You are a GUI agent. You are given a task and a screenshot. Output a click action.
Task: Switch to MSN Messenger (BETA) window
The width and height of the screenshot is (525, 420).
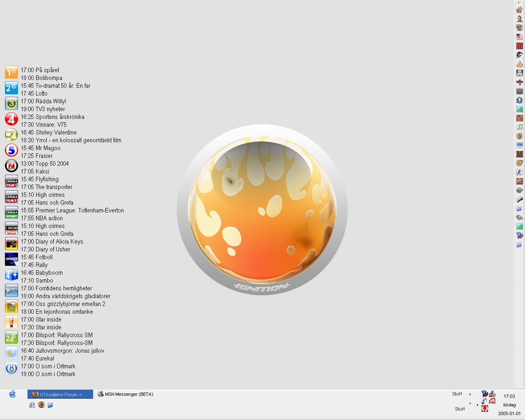pyautogui.click(x=126, y=394)
